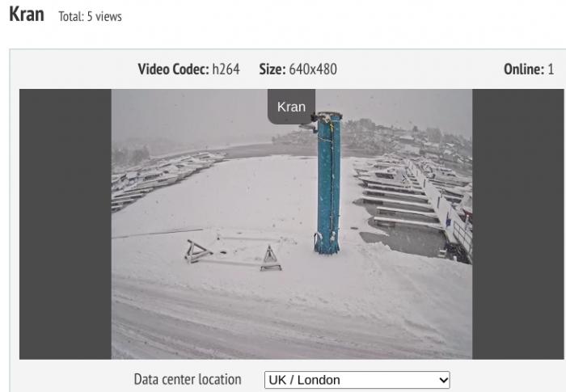Screen dimensions: 566x392
Task: Open the Data center location dropdown
Action: pyautogui.click(x=357, y=380)
